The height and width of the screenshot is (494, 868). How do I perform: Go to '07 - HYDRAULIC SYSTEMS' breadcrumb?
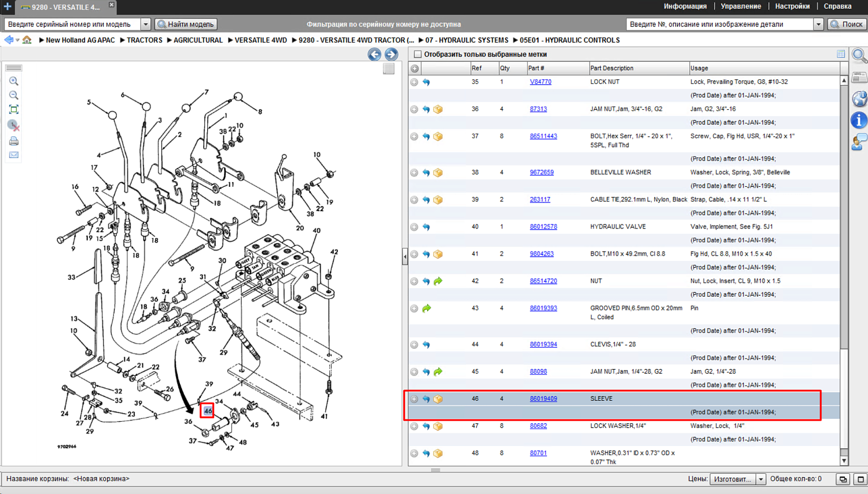(466, 40)
